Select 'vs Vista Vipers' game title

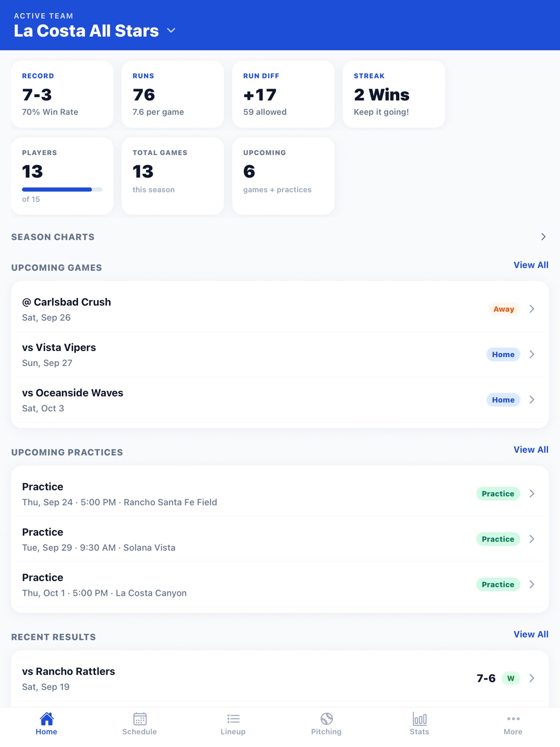59,347
